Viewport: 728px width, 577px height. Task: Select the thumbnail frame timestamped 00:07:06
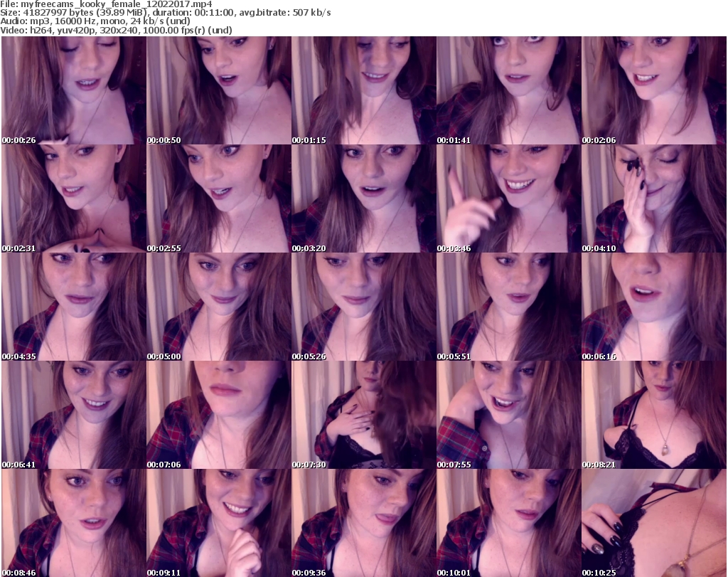click(219, 415)
